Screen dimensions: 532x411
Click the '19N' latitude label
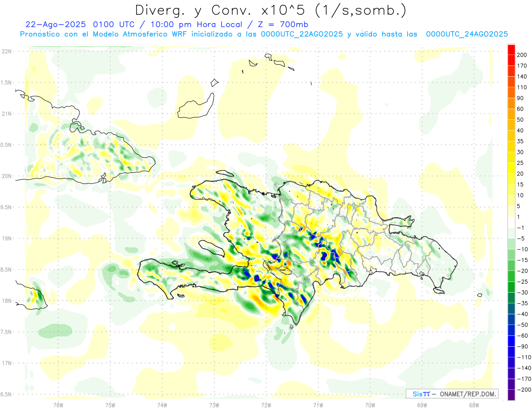pyautogui.click(x=6, y=238)
